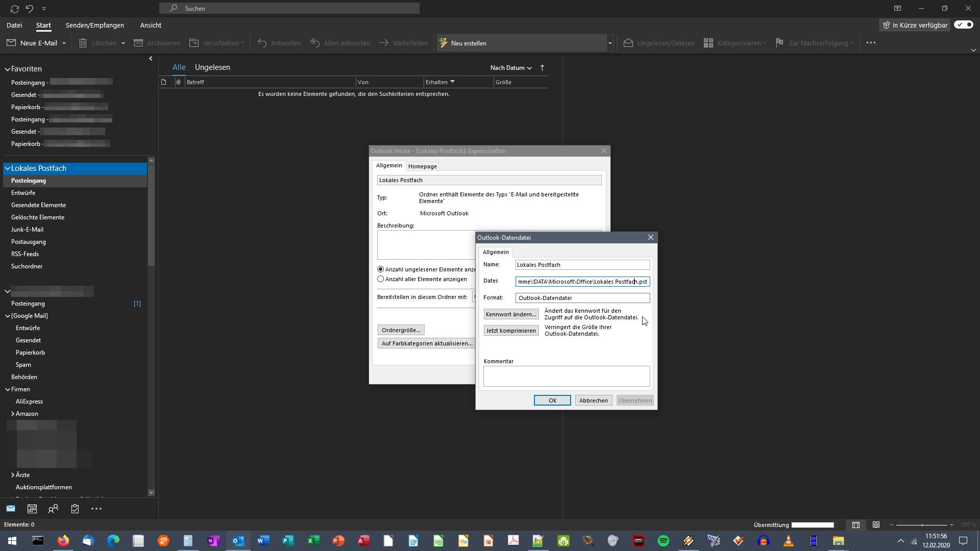The height and width of the screenshot is (551, 980).
Task: Switch to the Homepage tab in Eigenschaften dialog
Action: click(423, 166)
